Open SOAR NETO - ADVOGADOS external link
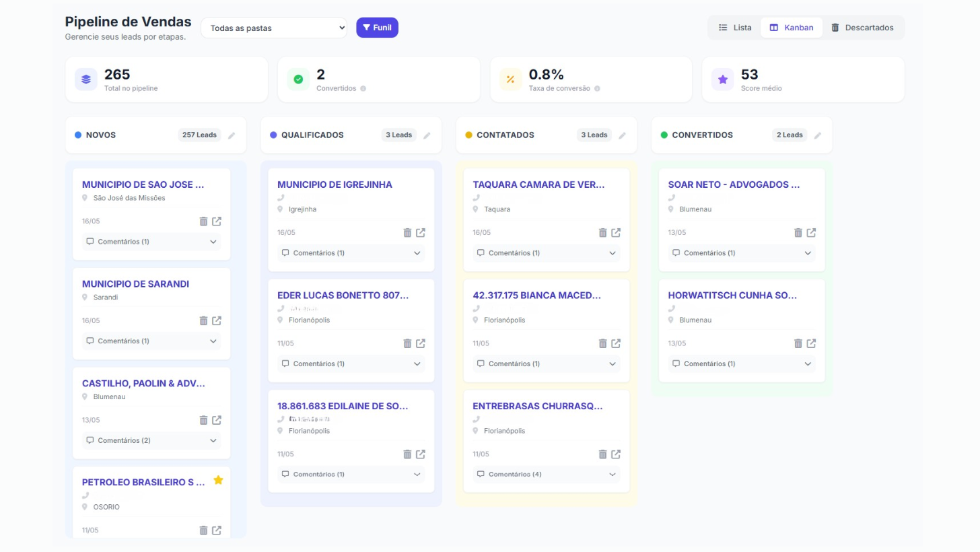This screenshot has width=980, height=552. tap(812, 233)
